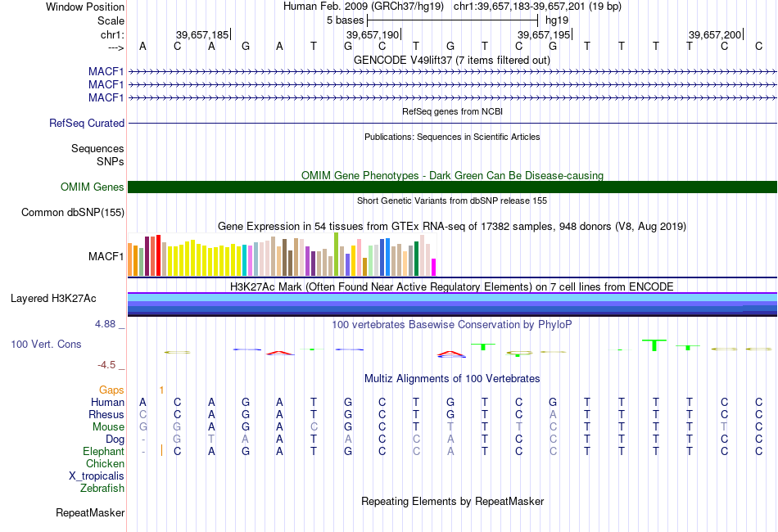Image resolution: width=778 pixels, height=532 pixels.
Task: Open the RepeatMasker track label
Action: [90, 512]
